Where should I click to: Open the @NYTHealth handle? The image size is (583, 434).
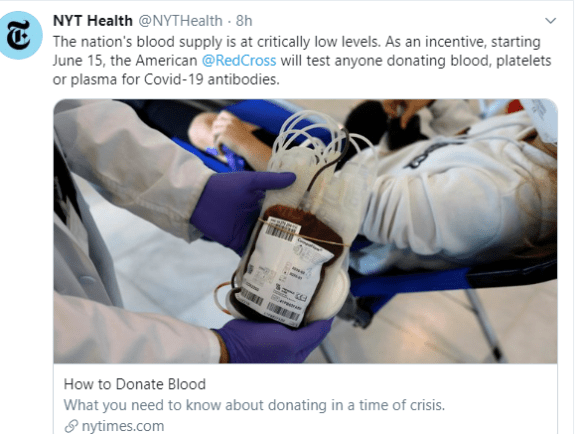tap(181, 21)
